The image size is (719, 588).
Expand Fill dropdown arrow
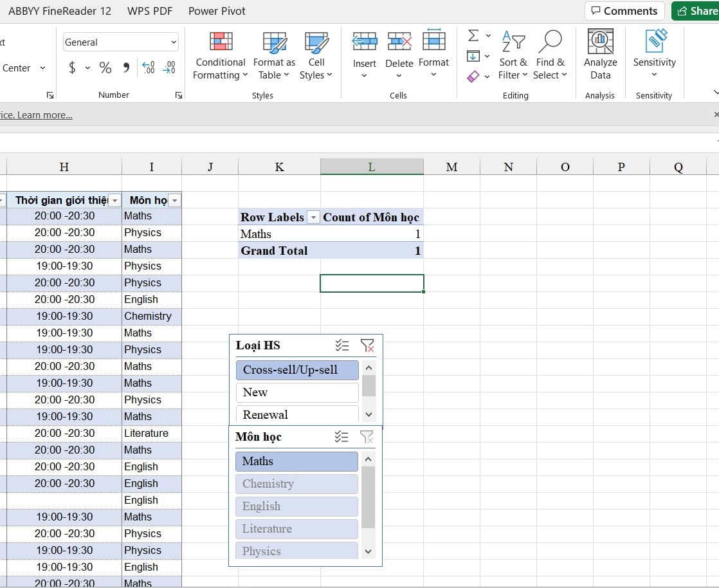(x=487, y=57)
